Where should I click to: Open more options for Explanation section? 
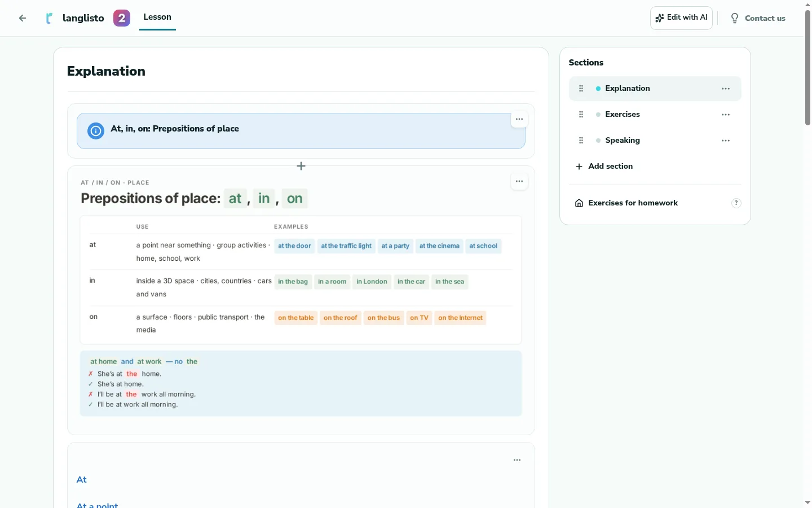[726, 89]
